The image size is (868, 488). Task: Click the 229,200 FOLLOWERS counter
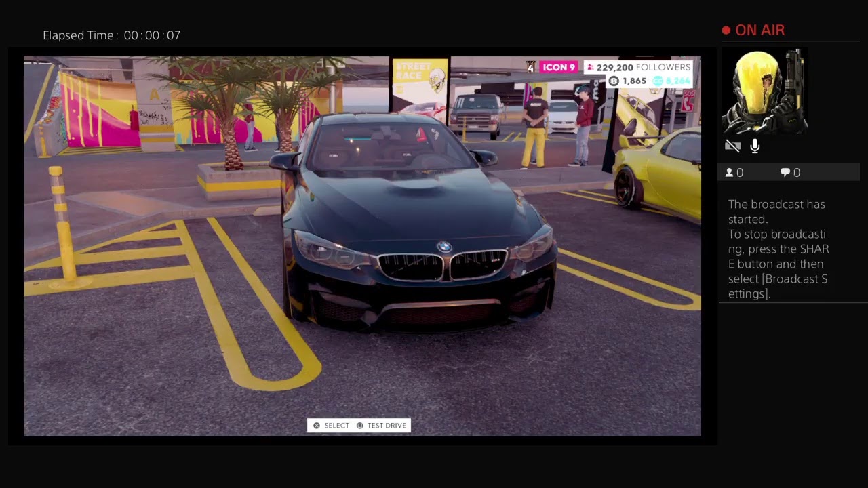click(637, 67)
